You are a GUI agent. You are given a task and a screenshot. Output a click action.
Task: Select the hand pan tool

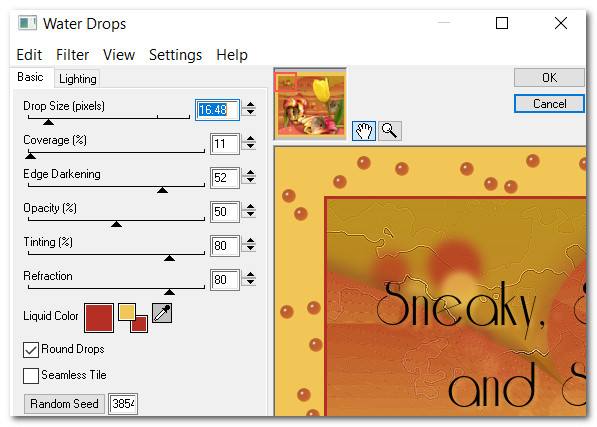[x=364, y=131]
